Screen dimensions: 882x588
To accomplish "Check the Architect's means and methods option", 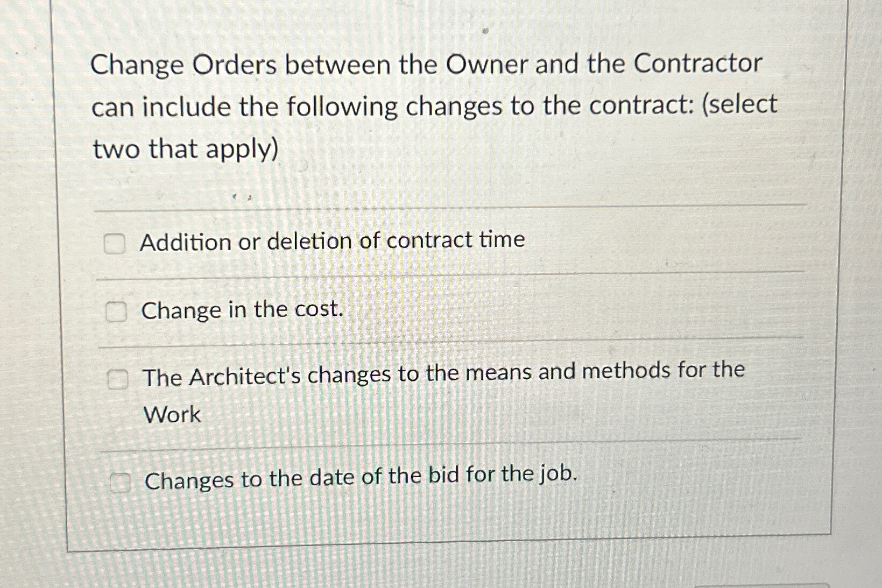I will 118,379.
